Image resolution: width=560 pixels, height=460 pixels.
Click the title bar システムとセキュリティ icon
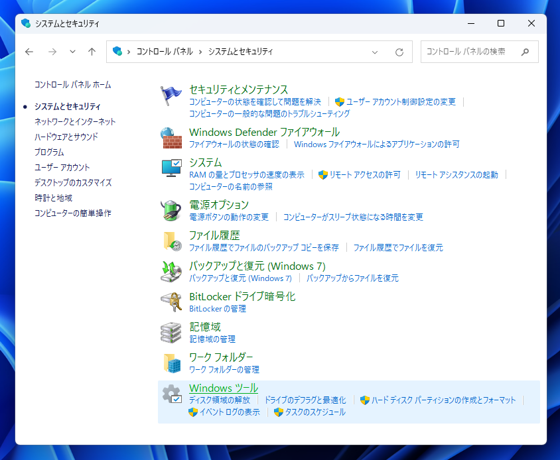pos(26,23)
